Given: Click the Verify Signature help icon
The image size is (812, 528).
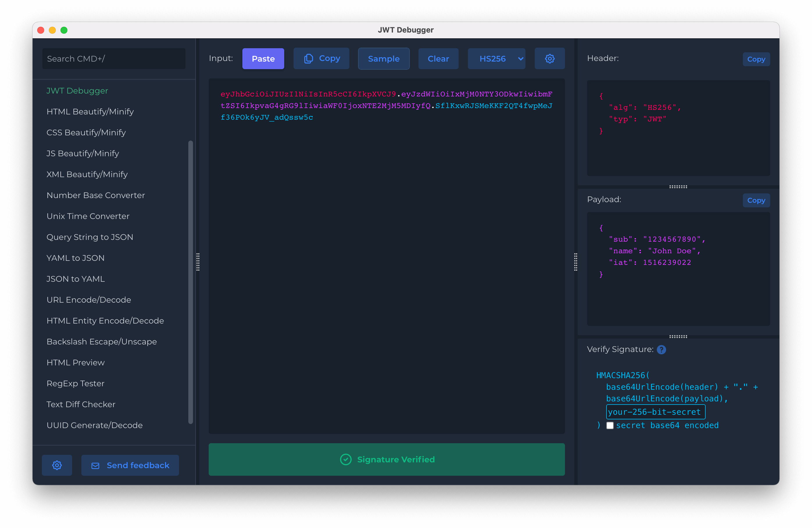Looking at the screenshot, I should (662, 349).
